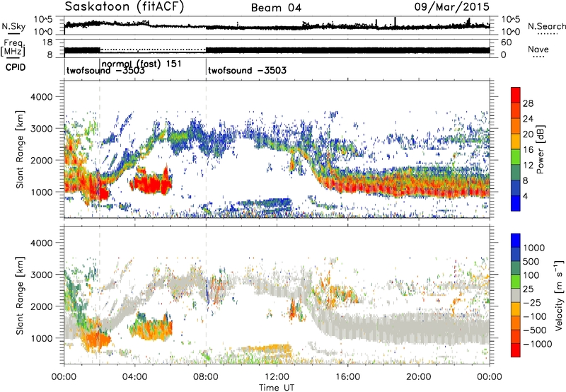Click the '20:00' time axis label
The width and height of the screenshot is (566, 392).
(419, 377)
